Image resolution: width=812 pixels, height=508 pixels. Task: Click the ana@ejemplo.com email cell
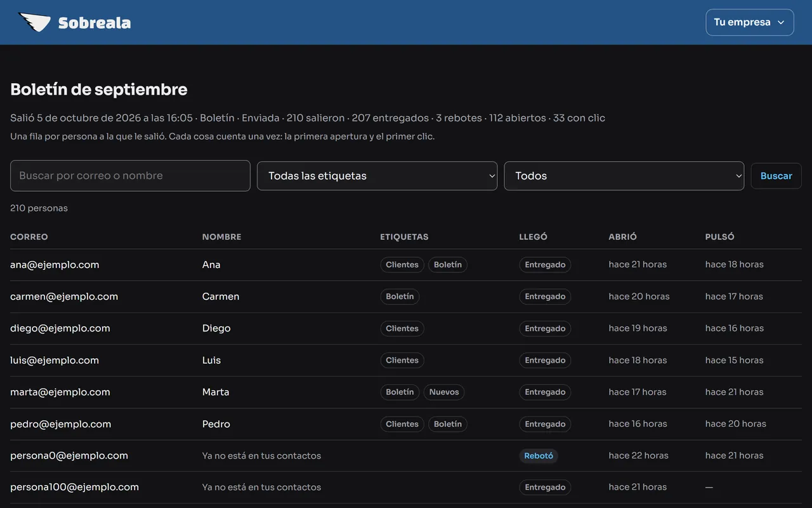click(x=55, y=265)
